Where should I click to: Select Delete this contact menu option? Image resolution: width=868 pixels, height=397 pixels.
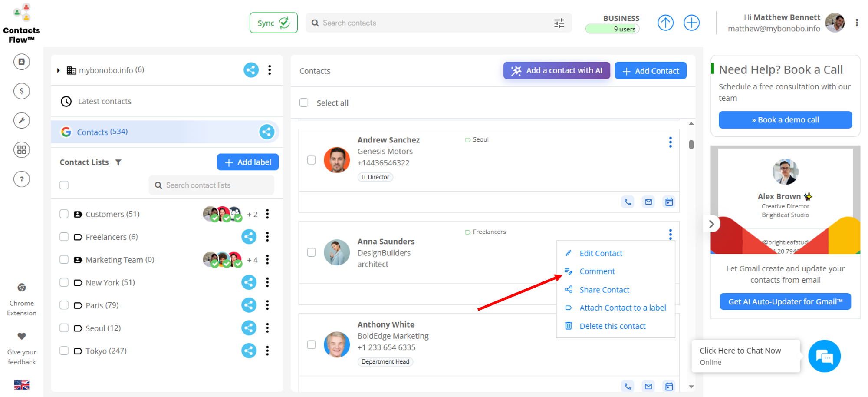(x=612, y=326)
